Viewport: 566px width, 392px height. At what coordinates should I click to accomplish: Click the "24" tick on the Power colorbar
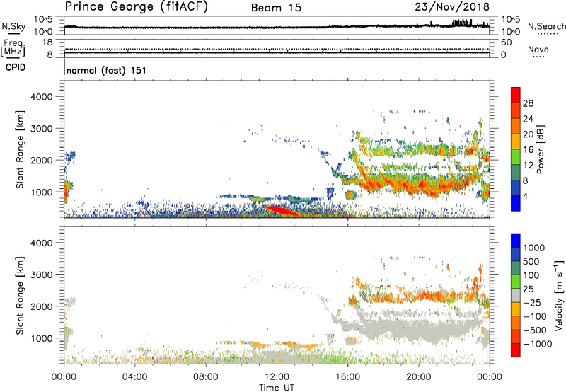coord(528,119)
